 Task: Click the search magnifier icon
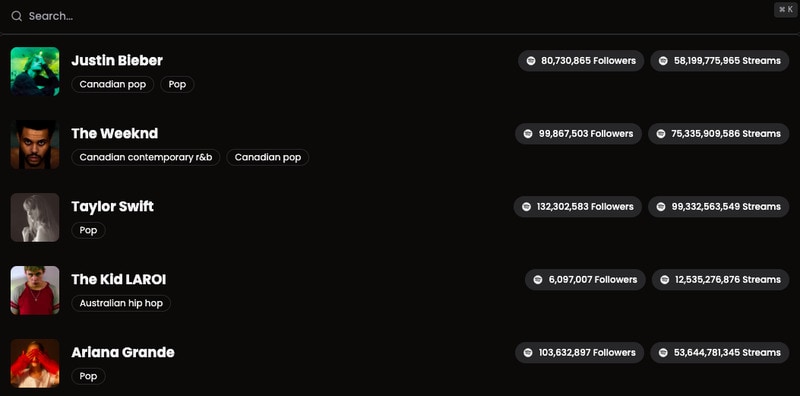16,16
